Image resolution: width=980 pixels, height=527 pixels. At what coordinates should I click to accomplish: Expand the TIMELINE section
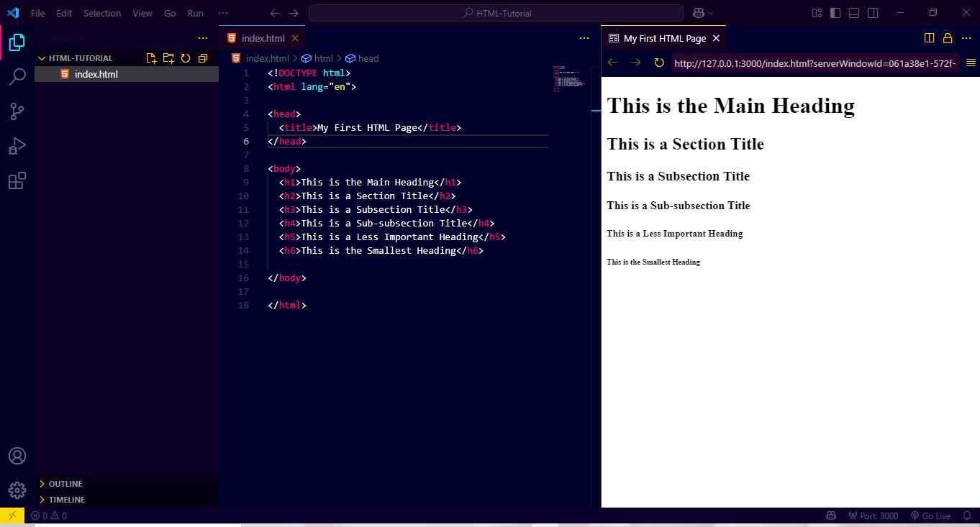click(x=67, y=499)
